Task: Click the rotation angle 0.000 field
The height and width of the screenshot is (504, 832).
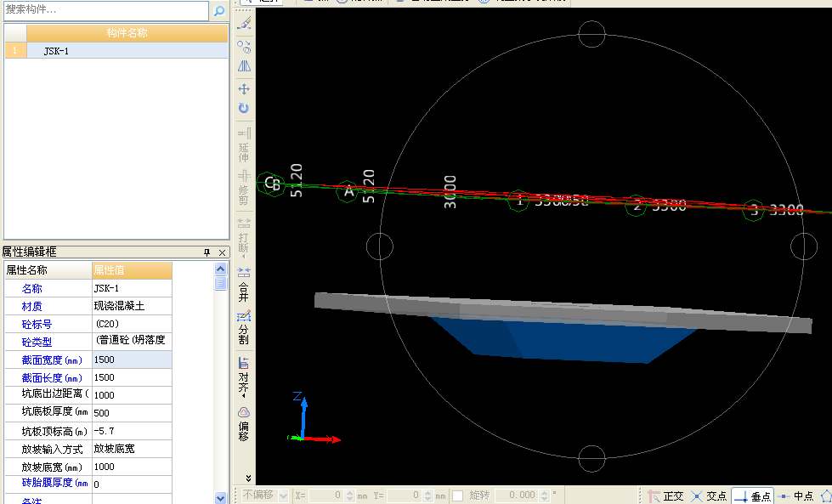Action: point(518,496)
